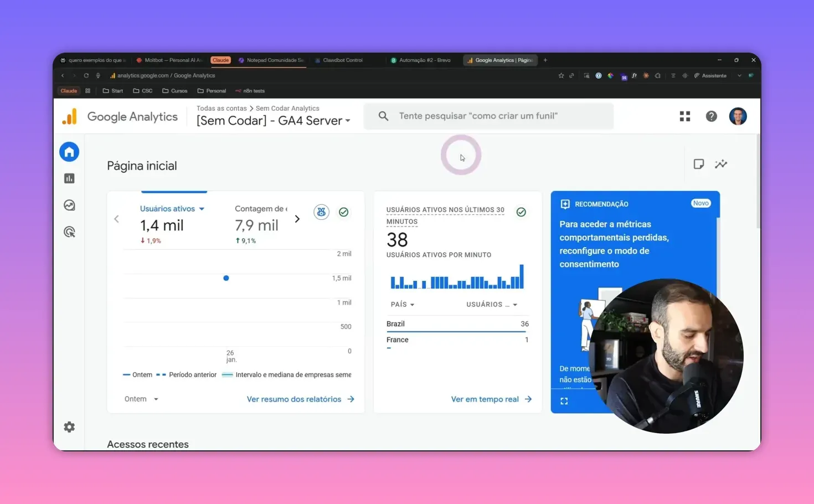The image size is (814, 504).
Task: Click the Help question mark icon
Action: coord(712,116)
